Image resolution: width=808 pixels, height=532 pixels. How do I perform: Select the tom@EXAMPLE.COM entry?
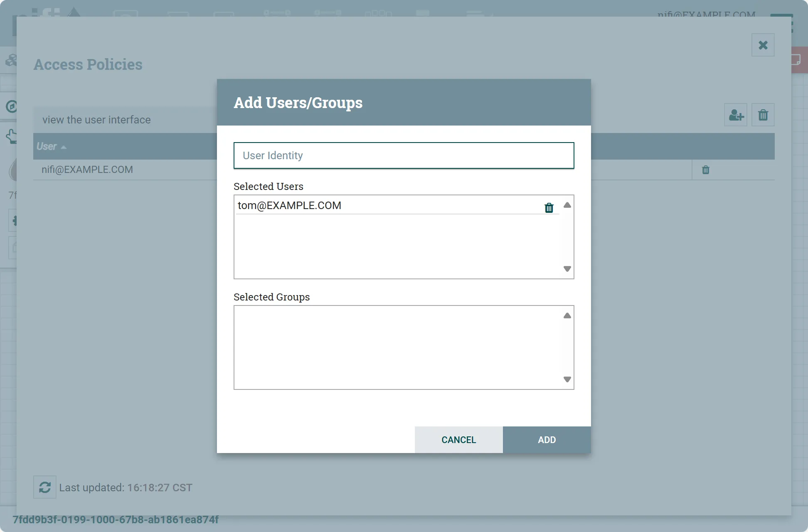point(289,205)
